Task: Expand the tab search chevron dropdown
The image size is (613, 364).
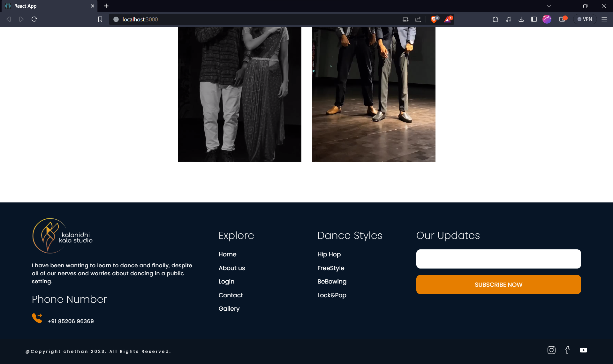Action: [x=549, y=6]
